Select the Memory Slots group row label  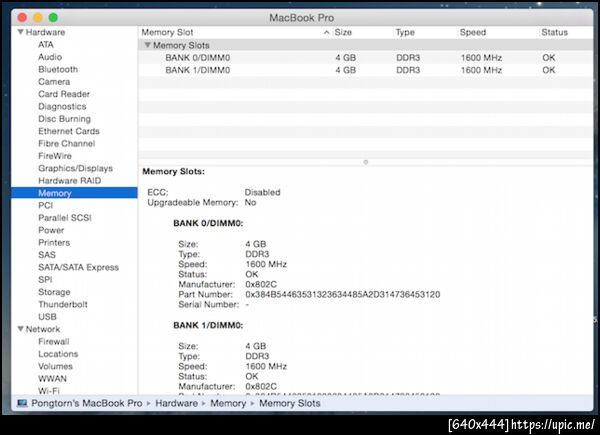click(181, 45)
